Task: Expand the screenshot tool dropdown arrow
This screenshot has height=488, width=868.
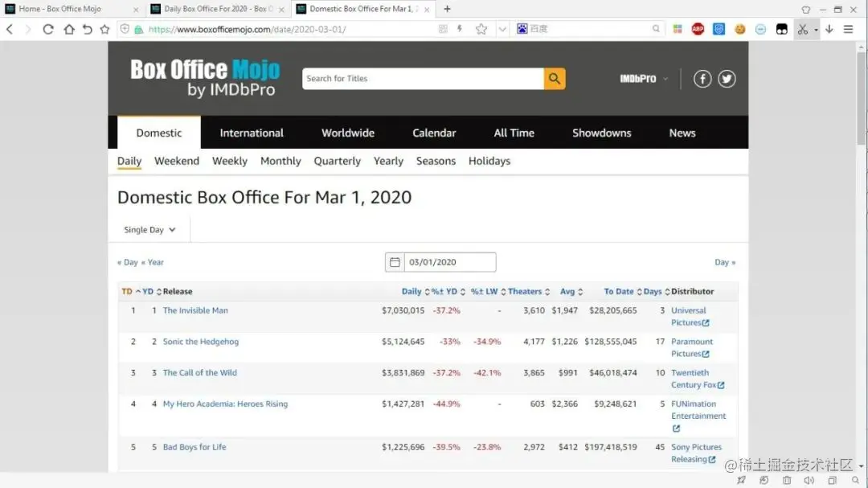Action: (x=816, y=30)
